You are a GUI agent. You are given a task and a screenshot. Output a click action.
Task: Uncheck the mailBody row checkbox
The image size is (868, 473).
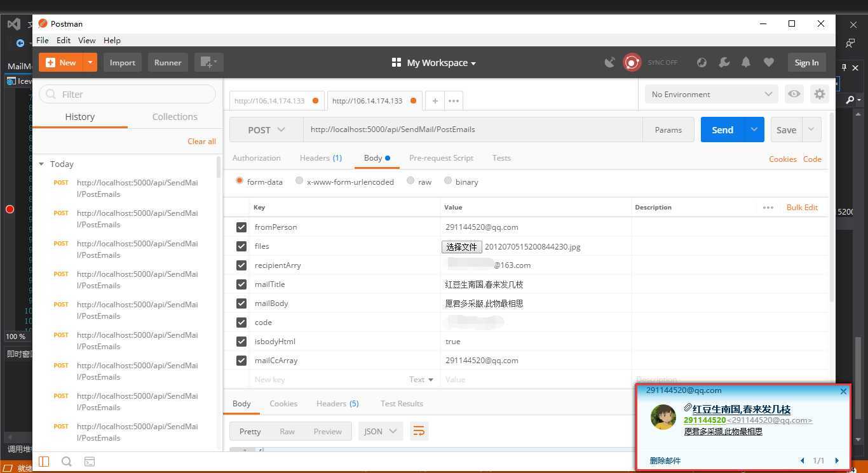click(241, 303)
